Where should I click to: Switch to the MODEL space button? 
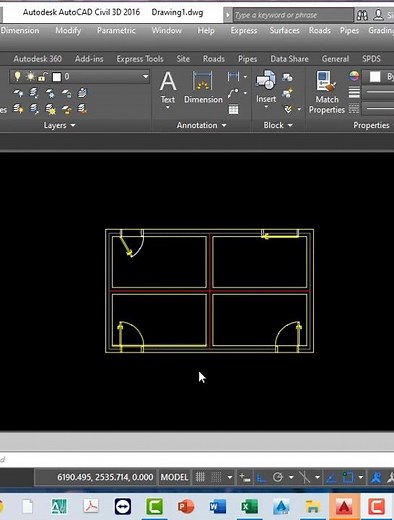[x=174, y=477]
